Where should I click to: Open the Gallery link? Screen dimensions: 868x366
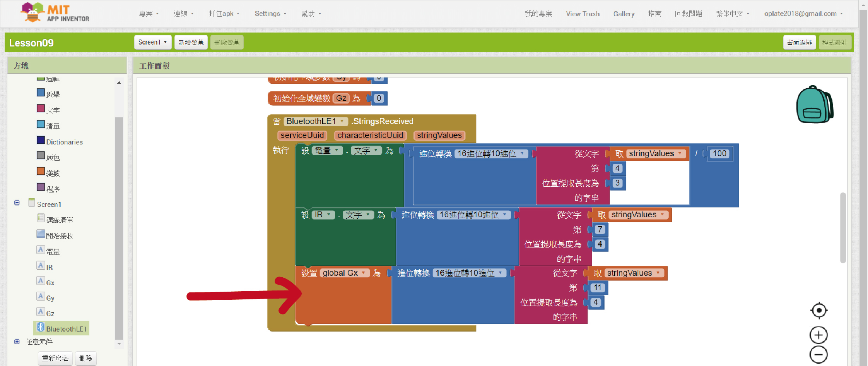pos(624,14)
